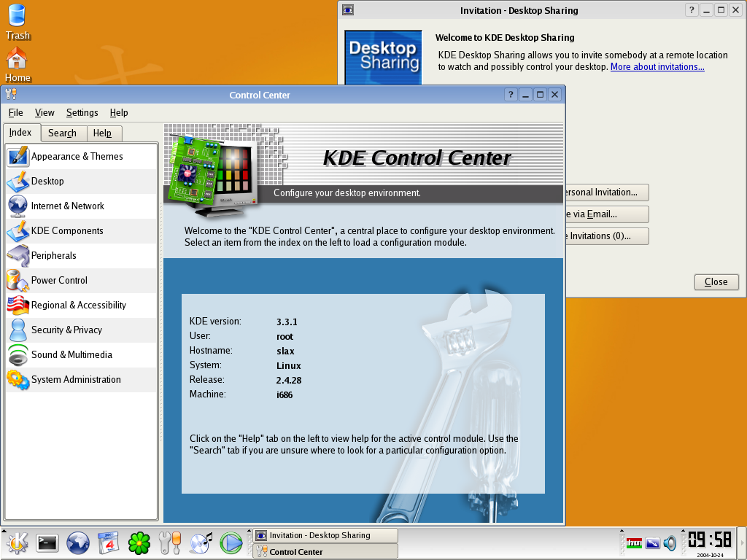The image size is (747, 560).
Task: Switch to the Search tab
Action: point(63,133)
